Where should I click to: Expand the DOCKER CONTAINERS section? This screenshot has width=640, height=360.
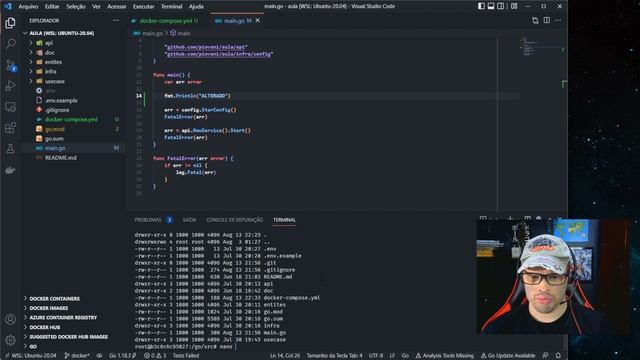pyautogui.click(x=55, y=298)
